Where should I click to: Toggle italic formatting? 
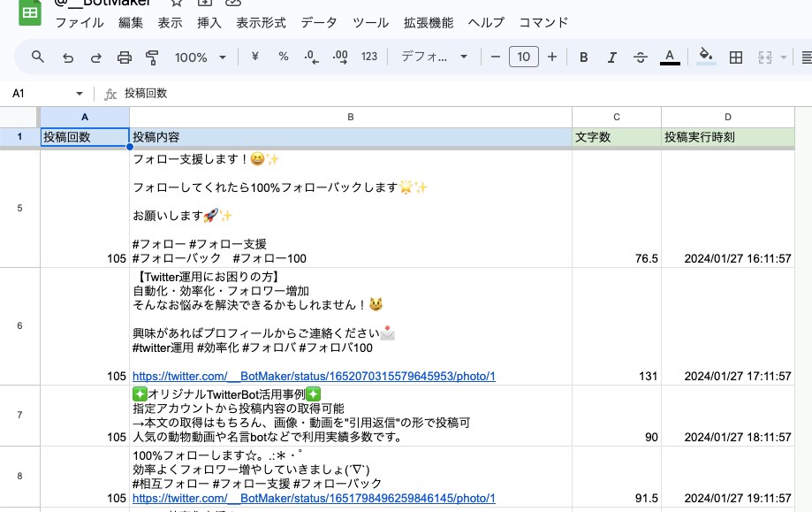click(x=612, y=57)
